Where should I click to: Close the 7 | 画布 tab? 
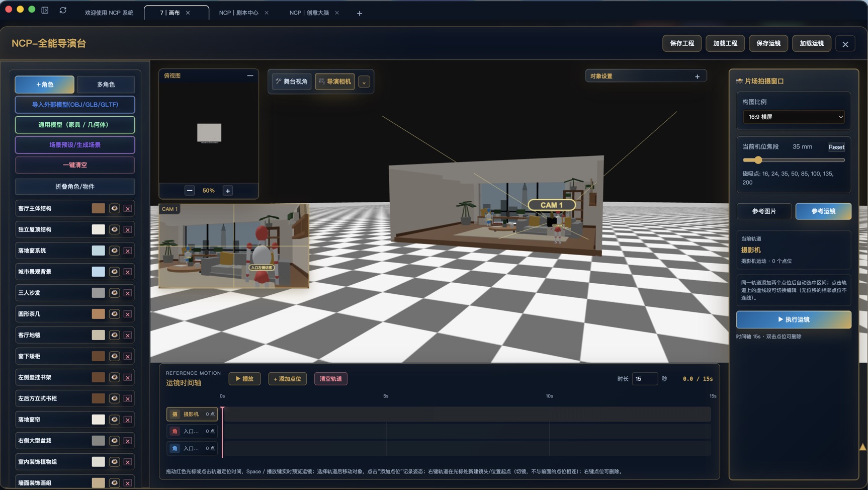point(188,13)
